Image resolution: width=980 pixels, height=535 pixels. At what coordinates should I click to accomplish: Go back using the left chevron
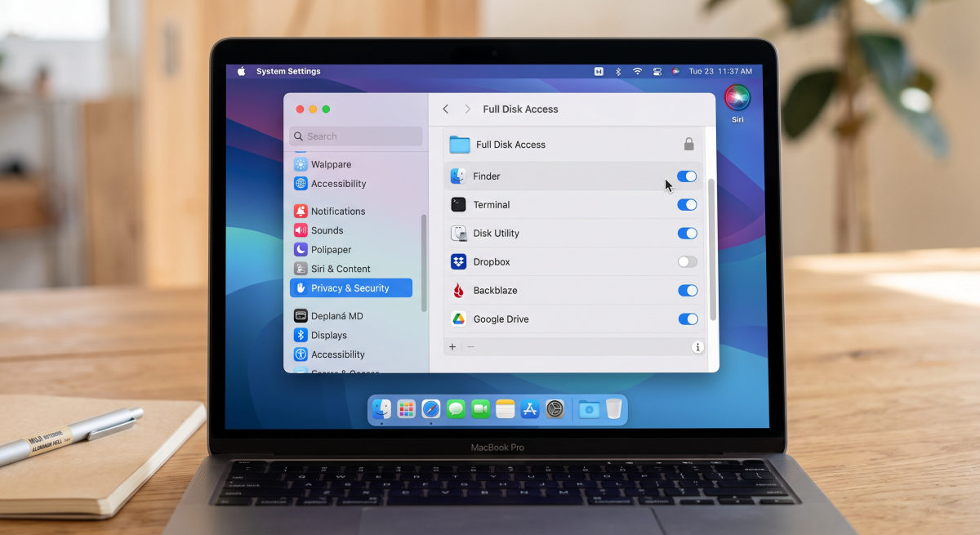[445, 109]
